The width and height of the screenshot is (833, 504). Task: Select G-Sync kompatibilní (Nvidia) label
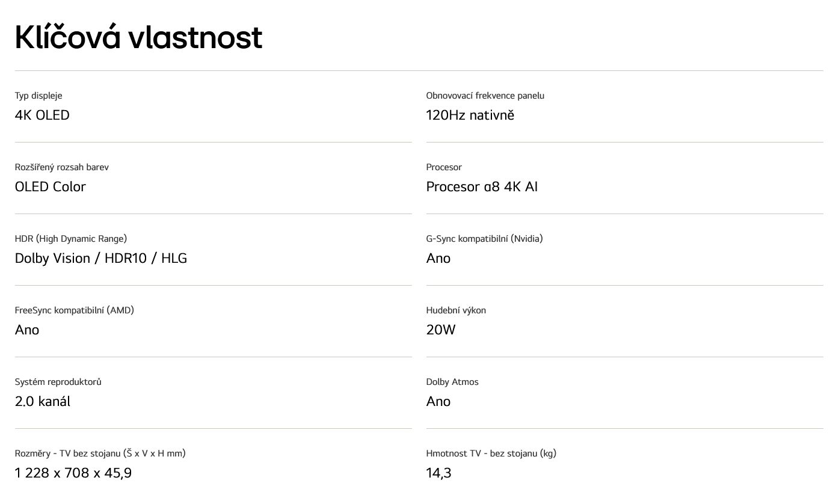coord(484,239)
